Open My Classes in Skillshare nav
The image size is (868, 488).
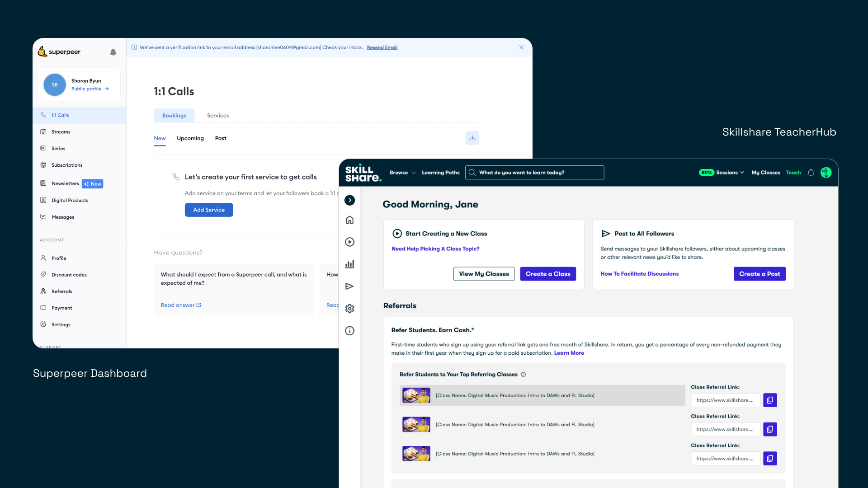766,173
